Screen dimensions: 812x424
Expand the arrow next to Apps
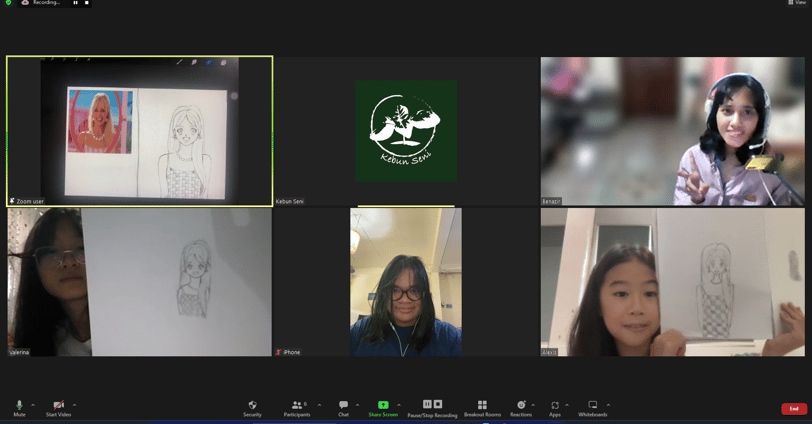567,405
